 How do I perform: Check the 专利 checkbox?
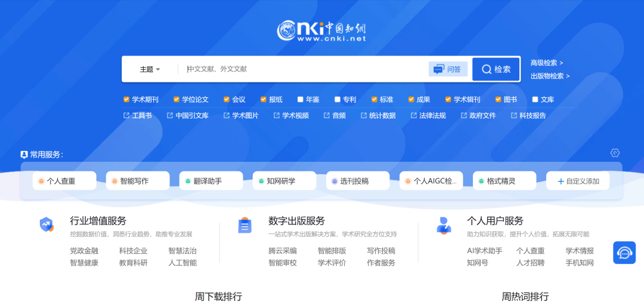[x=337, y=100]
